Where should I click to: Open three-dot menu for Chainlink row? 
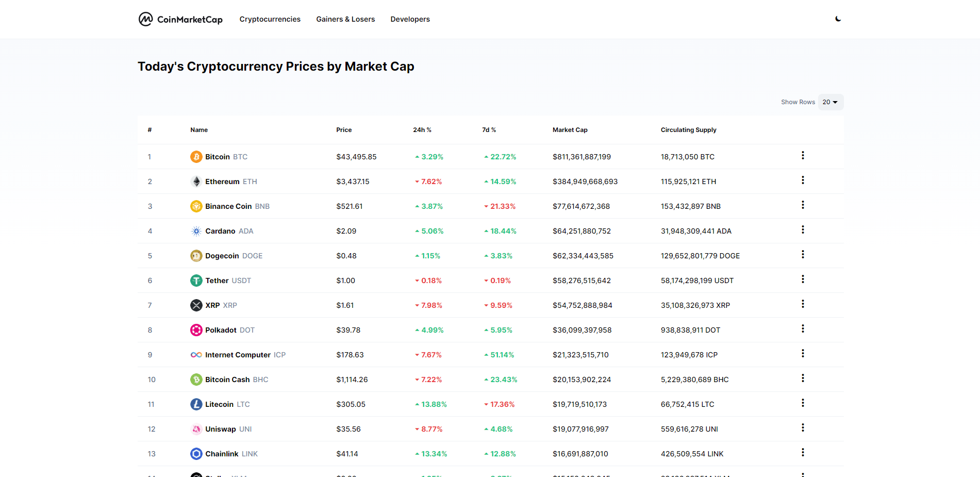tap(803, 452)
